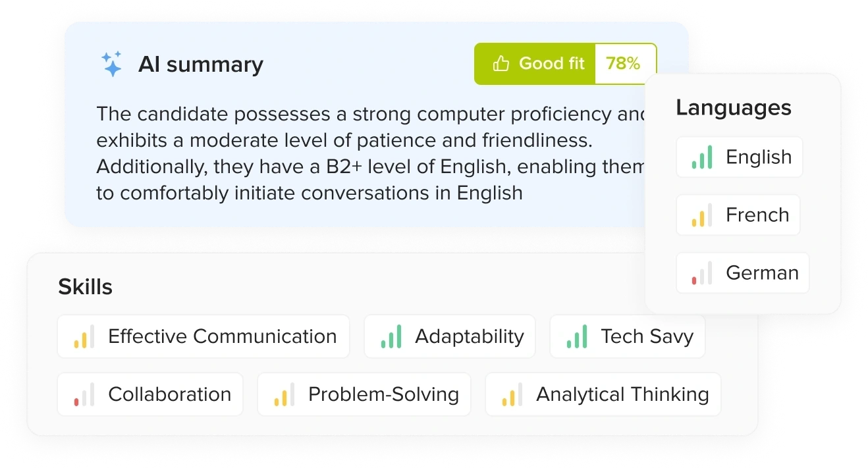Click the French level bars icon
This screenshot has height=468, width=868.
pos(702,215)
